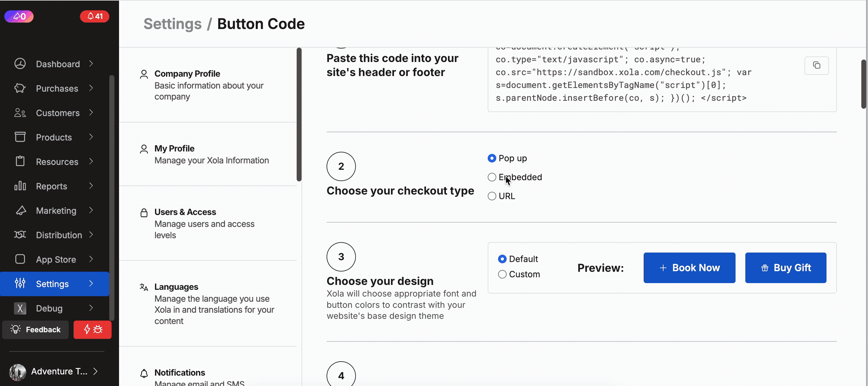This screenshot has height=386, width=868.
Task: Click the 'Choose your design' heading
Action: click(x=380, y=281)
